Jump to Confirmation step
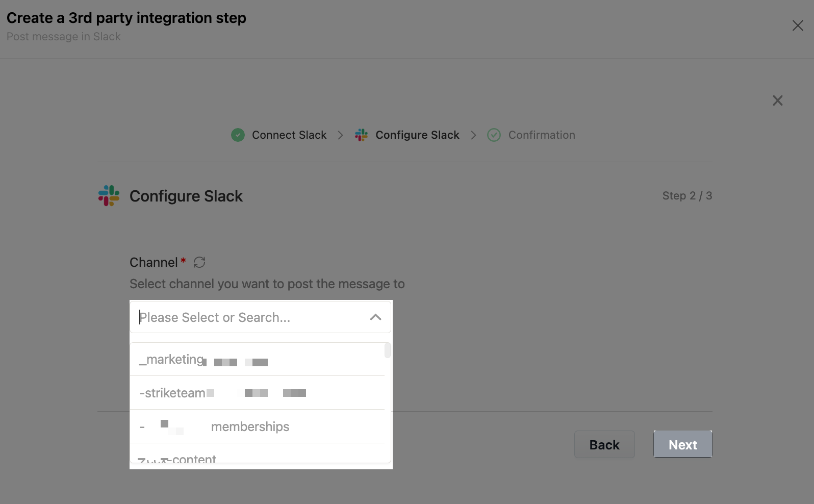Viewport: 814px width, 504px height. [542, 135]
